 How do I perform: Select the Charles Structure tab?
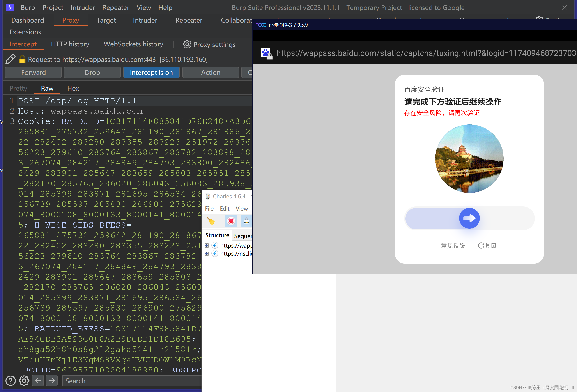pos(217,235)
